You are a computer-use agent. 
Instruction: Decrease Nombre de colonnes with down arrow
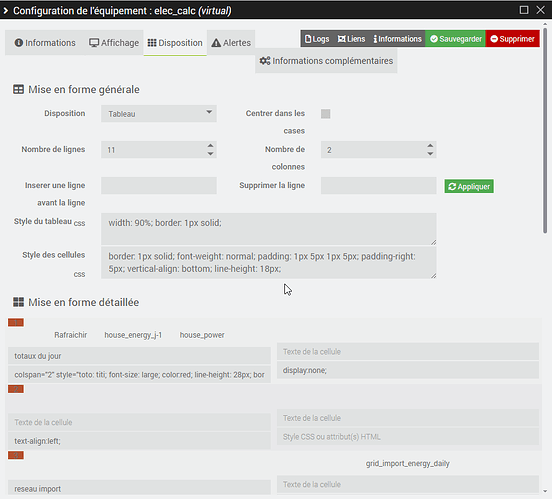(x=430, y=154)
